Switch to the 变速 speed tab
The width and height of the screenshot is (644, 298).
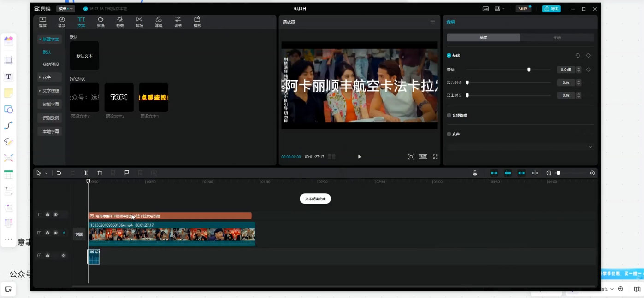click(557, 38)
